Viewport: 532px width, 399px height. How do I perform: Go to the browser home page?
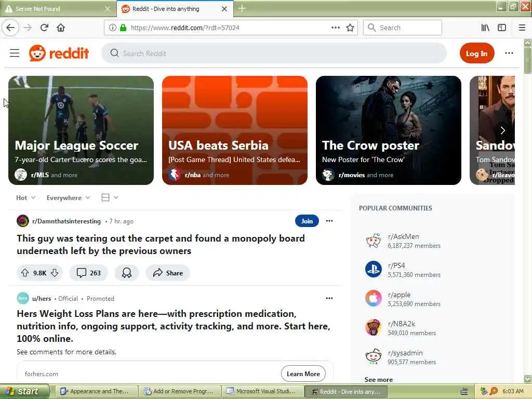coord(61,28)
